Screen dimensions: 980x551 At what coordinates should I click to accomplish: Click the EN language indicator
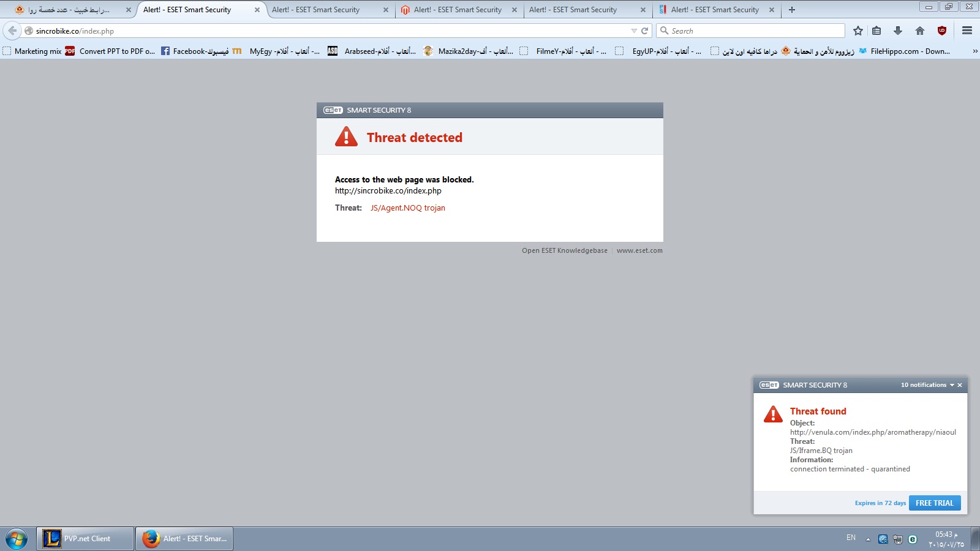(x=851, y=538)
